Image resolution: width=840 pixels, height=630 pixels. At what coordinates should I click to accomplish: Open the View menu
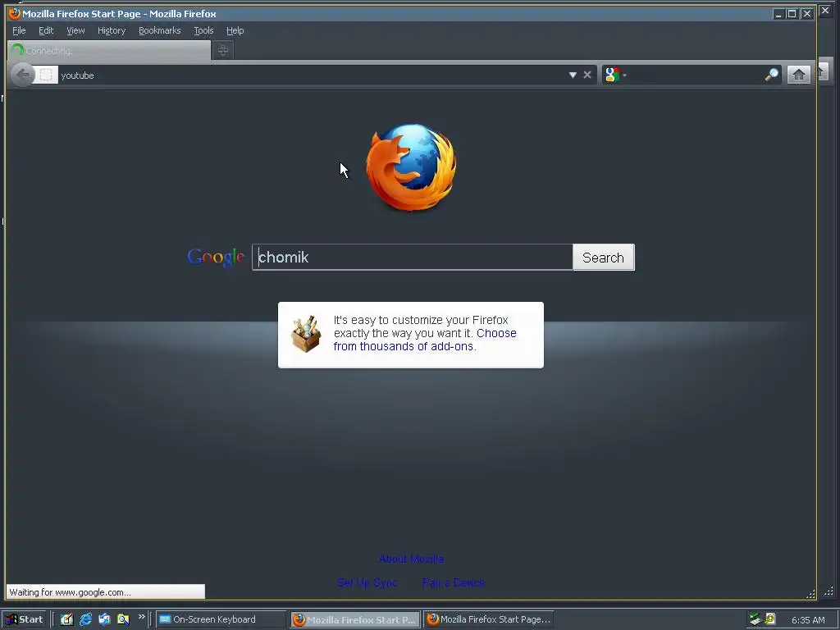point(75,30)
